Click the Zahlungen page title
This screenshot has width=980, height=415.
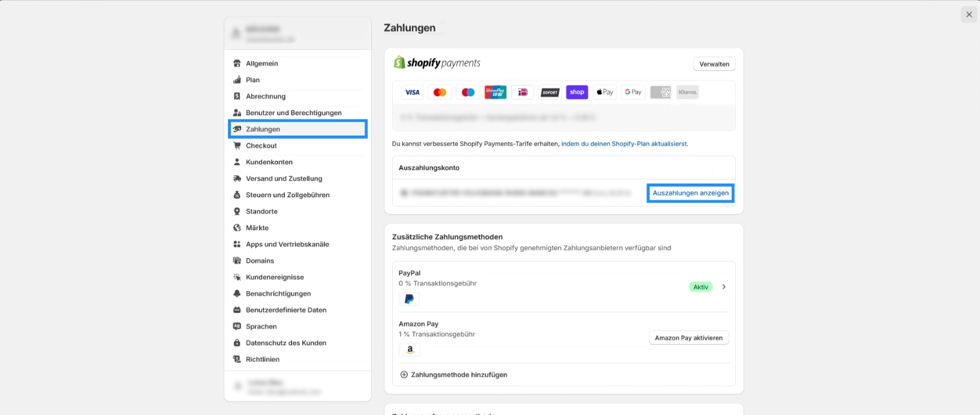coord(410,28)
